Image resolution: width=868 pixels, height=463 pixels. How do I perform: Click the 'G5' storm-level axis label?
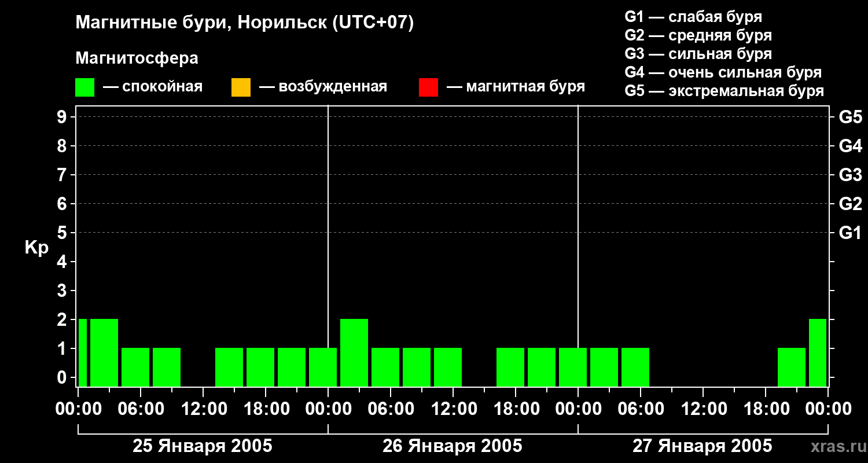[x=850, y=117]
